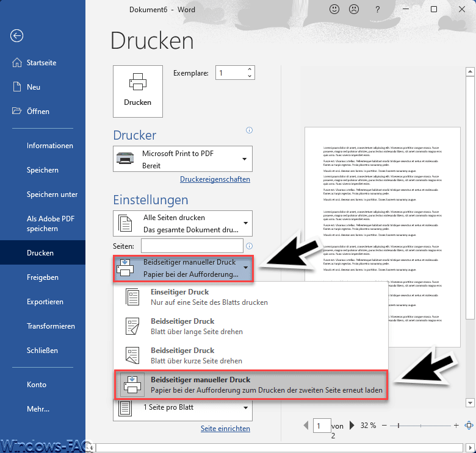
Task: Go to previous preview page arrow
Action: [x=306, y=425]
